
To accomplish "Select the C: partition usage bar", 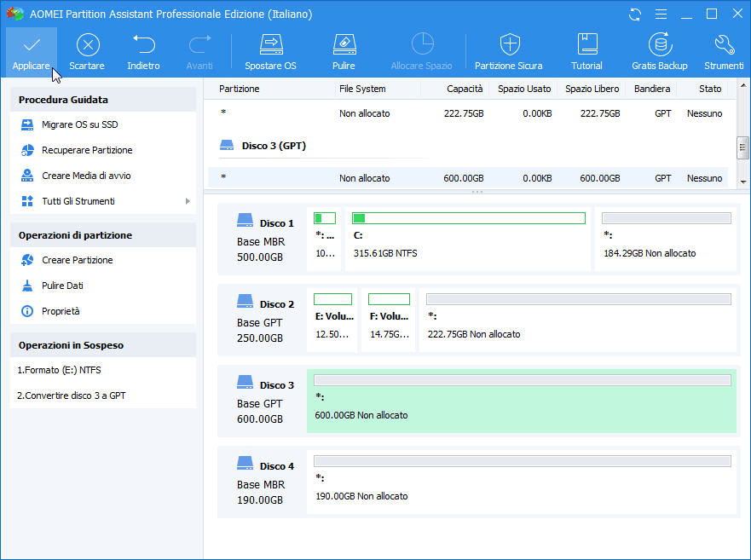I will [468, 218].
